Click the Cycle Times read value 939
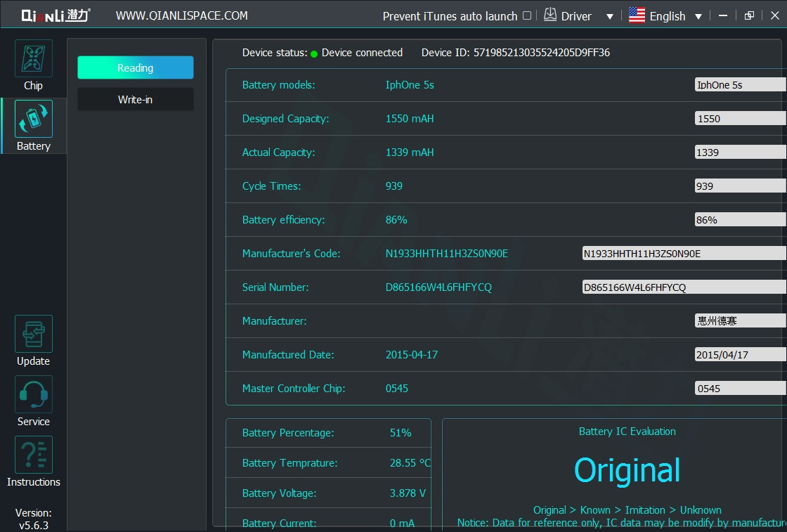This screenshot has height=532, width=787. point(394,186)
